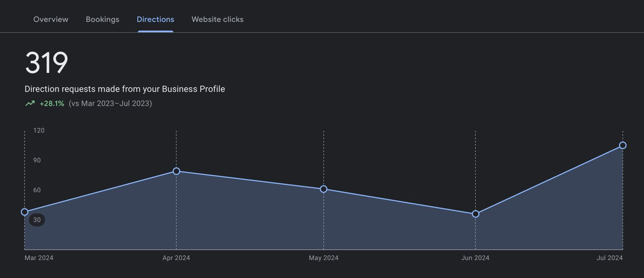Screen dimensions: 644x278
Task: Open the Bookings tab
Action: point(102,19)
